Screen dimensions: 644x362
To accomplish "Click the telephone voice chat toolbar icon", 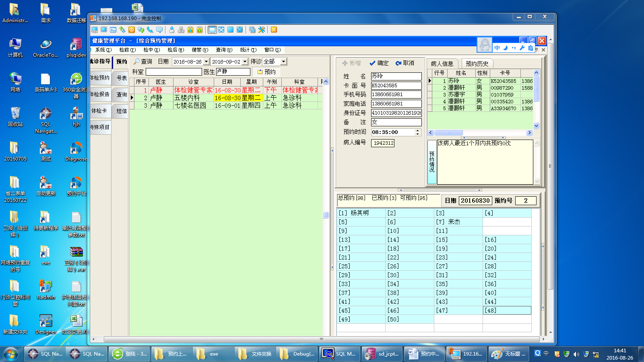I will pos(150,30).
